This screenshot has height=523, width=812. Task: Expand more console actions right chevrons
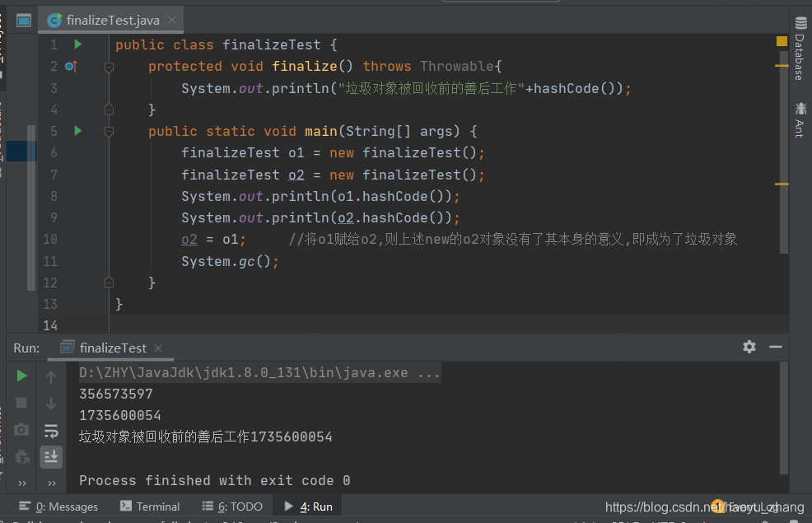click(x=52, y=483)
